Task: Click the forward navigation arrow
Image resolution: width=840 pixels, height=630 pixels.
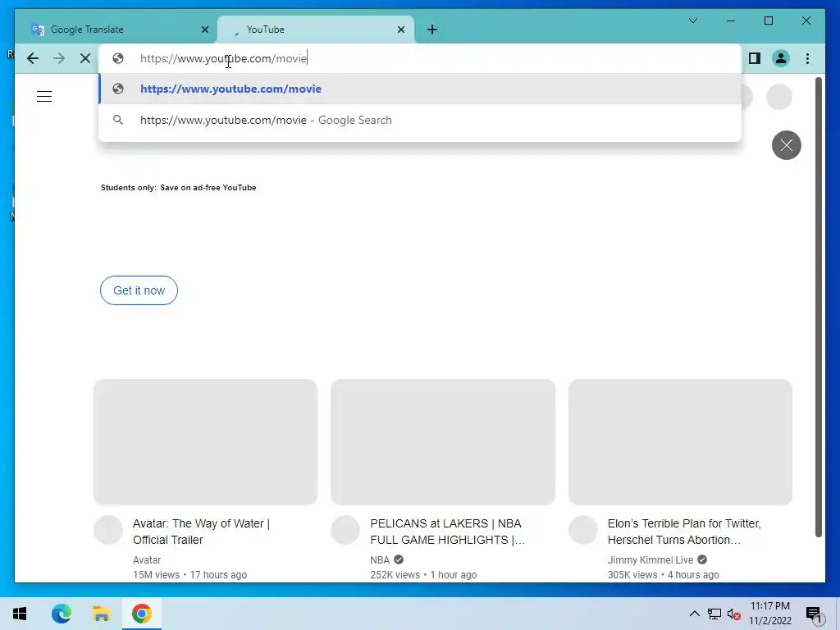Action: pyautogui.click(x=59, y=58)
